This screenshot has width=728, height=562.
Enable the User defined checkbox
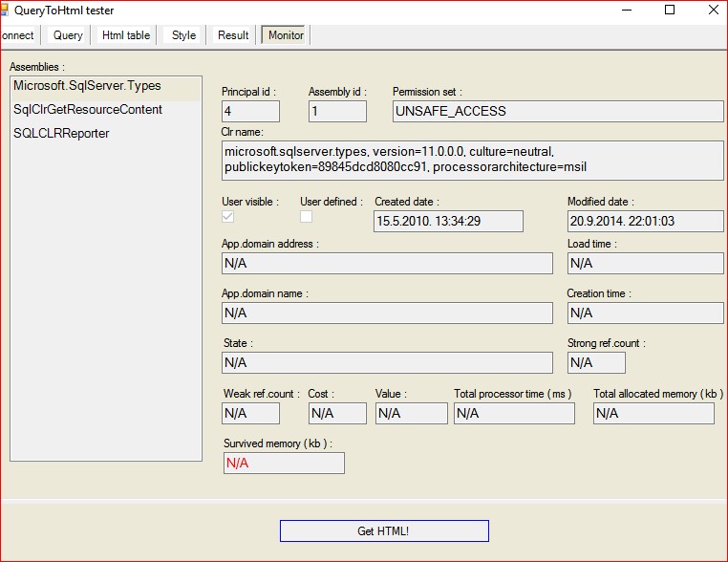coord(307,217)
